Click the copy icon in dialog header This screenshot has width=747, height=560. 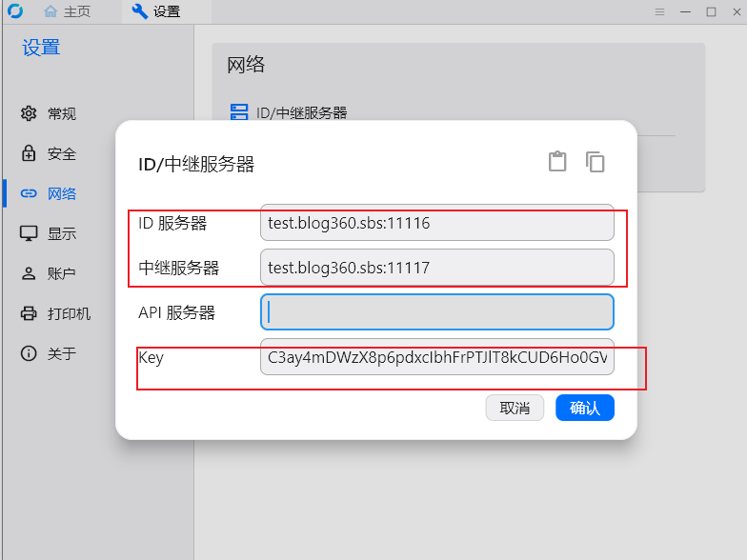[595, 162]
